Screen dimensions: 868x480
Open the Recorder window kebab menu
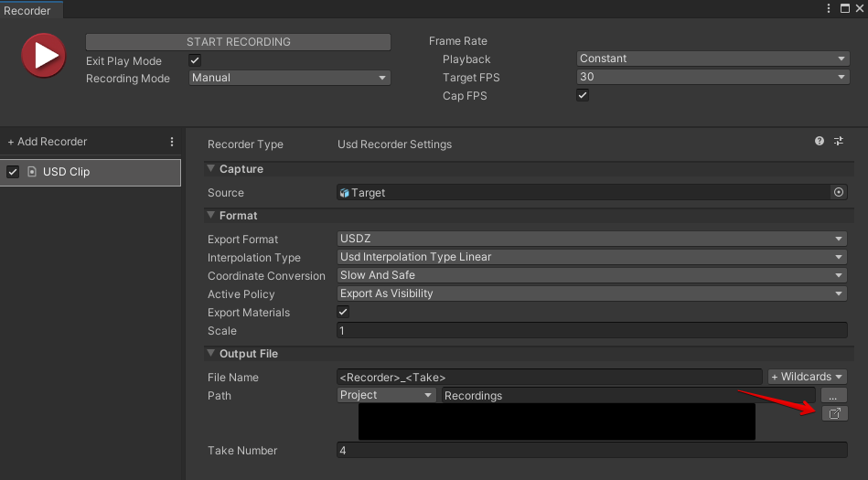828,8
